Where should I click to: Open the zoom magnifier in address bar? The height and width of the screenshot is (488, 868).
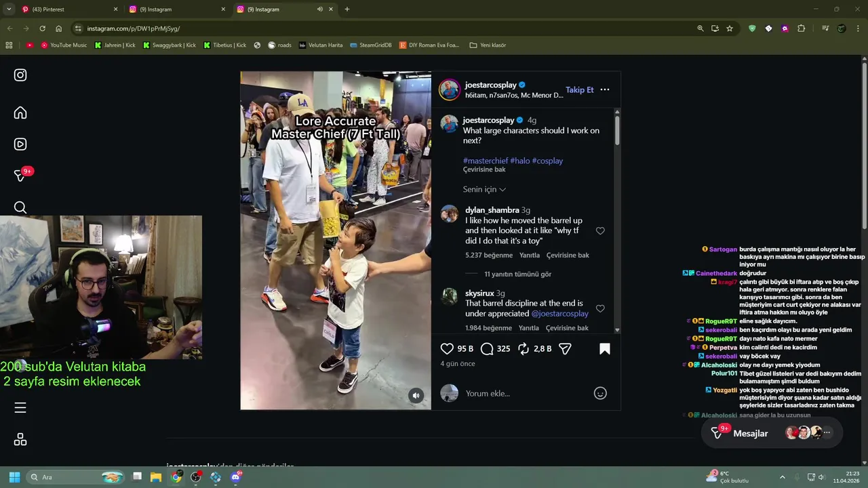(x=701, y=28)
